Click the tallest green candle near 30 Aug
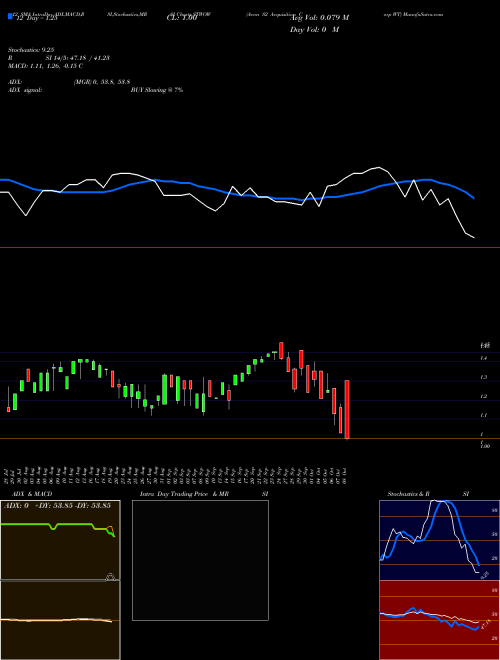 (165, 389)
